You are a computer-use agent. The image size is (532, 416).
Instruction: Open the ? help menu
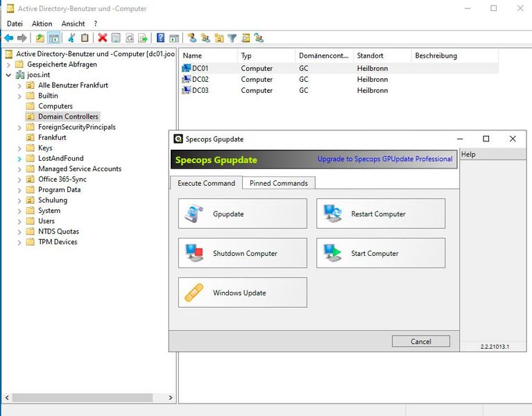(96, 24)
